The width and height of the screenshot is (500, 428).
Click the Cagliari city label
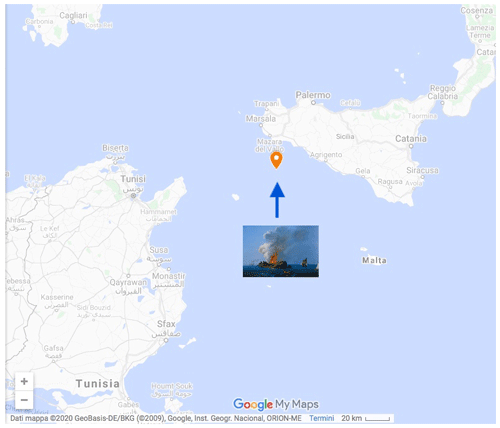click(73, 15)
